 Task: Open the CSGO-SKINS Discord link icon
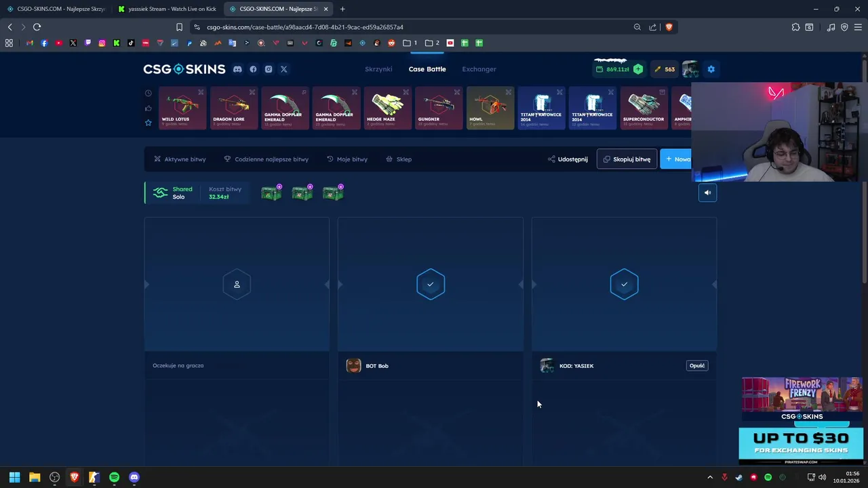237,69
